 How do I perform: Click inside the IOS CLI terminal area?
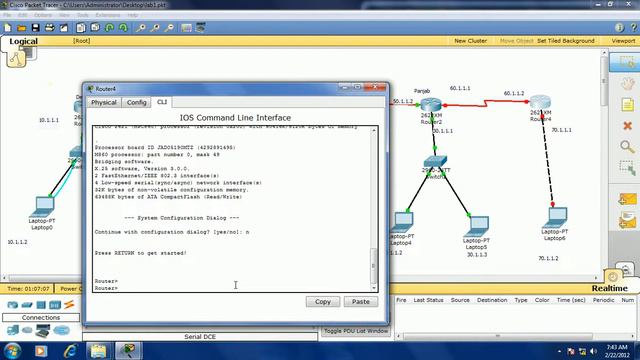(232, 209)
